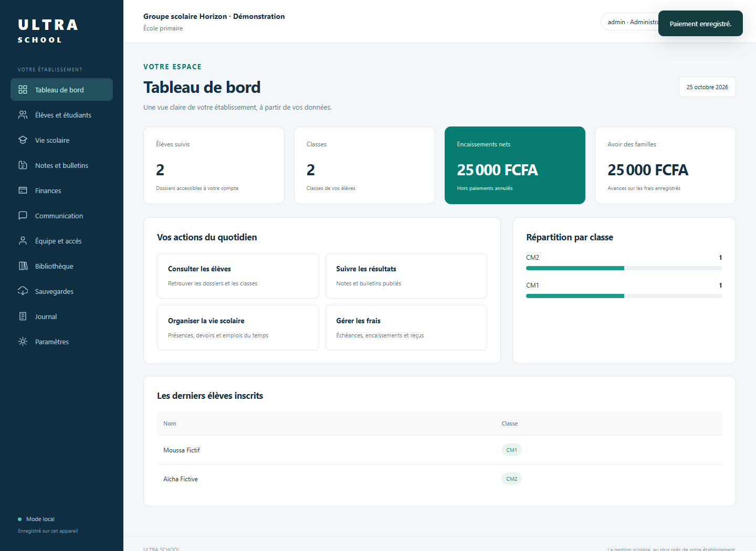Navigate to Communication in sidebar
Screen dimensions: 756x551
[61, 216]
